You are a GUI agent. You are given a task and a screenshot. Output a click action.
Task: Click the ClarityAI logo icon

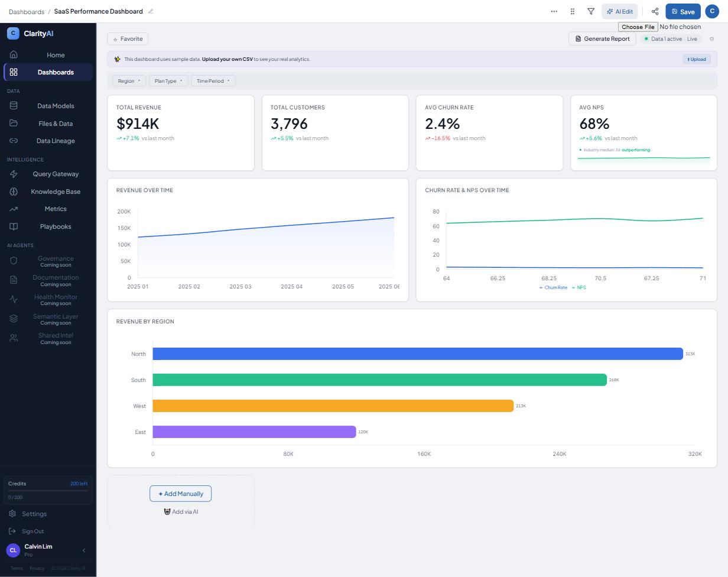coord(13,34)
